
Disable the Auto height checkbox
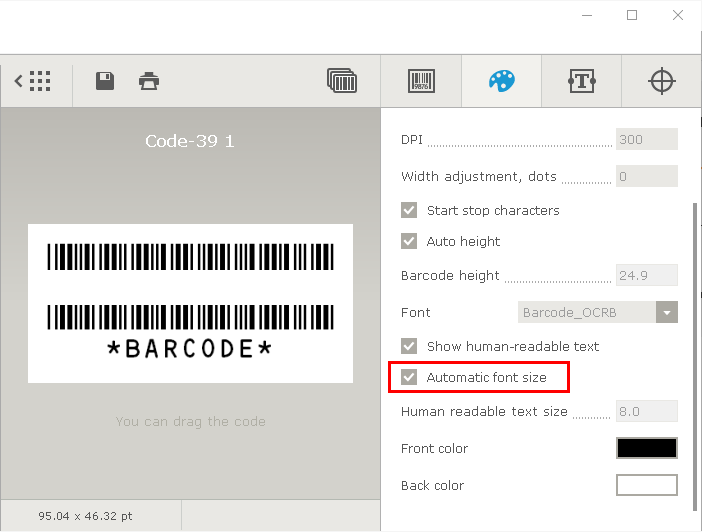[x=409, y=241]
